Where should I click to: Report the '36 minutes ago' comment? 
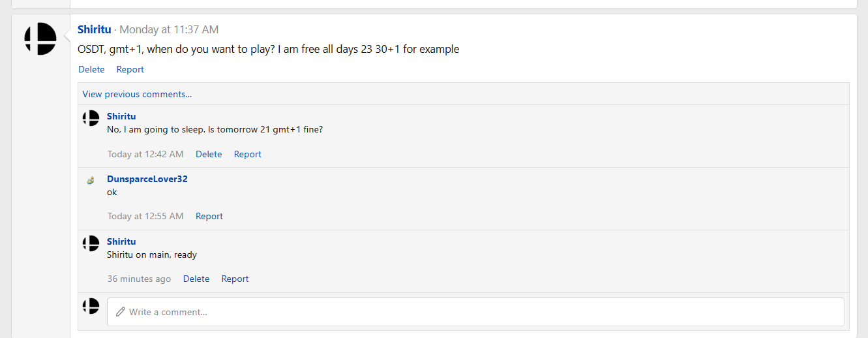pos(235,279)
